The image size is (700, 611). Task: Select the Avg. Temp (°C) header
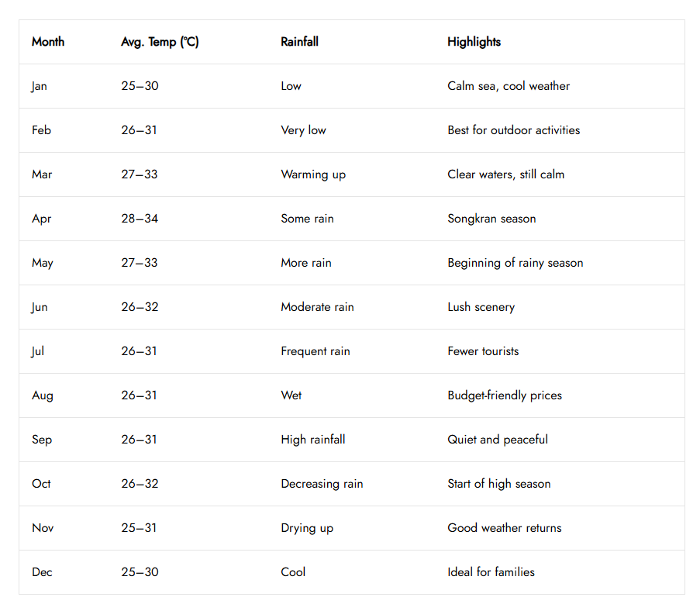click(x=160, y=42)
